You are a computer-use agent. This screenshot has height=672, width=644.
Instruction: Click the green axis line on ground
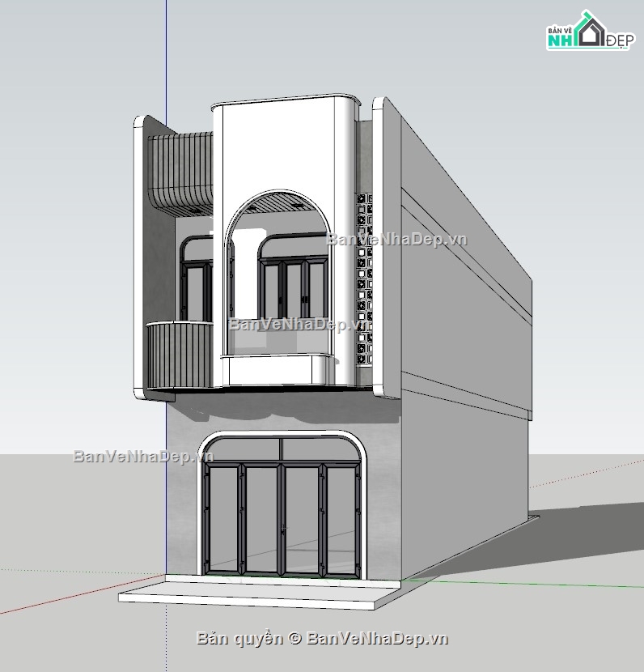point(523,583)
